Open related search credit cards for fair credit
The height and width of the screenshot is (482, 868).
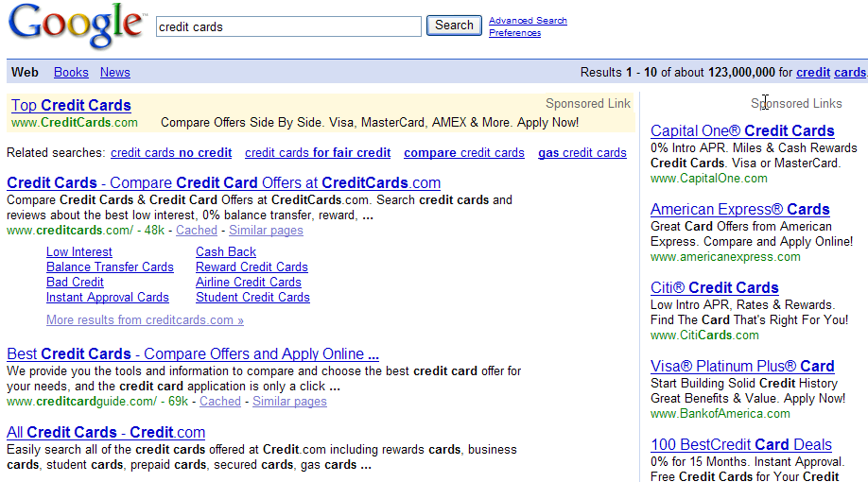point(318,153)
